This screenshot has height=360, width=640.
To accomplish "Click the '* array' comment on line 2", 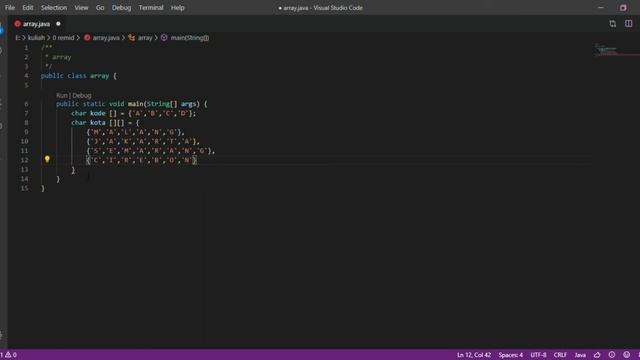I will click(x=58, y=57).
